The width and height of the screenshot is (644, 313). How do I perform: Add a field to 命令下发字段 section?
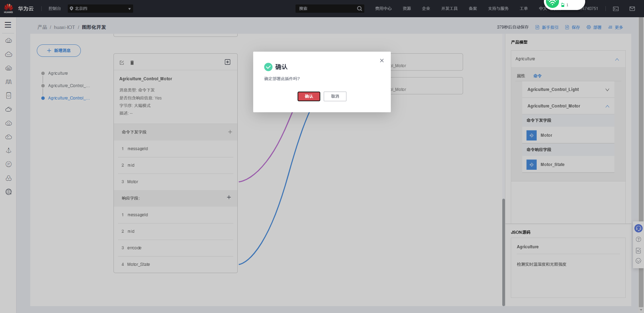click(x=230, y=132)
